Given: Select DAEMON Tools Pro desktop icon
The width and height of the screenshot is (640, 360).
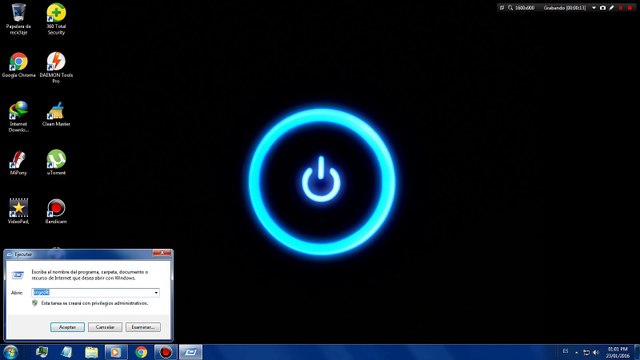Looking at the screenshot, I should click(x=56, y=67).
